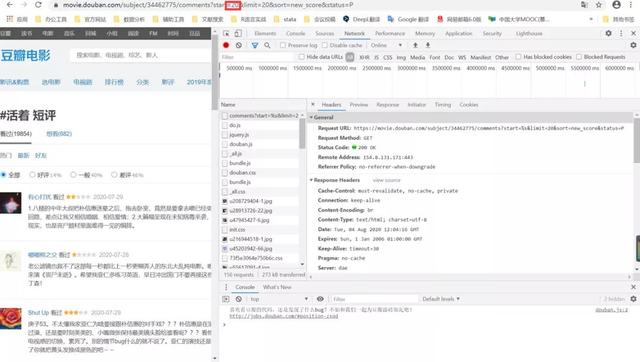
Task: Activate DevTools inspect element picker icon
Action: click(x=226, y=33)
